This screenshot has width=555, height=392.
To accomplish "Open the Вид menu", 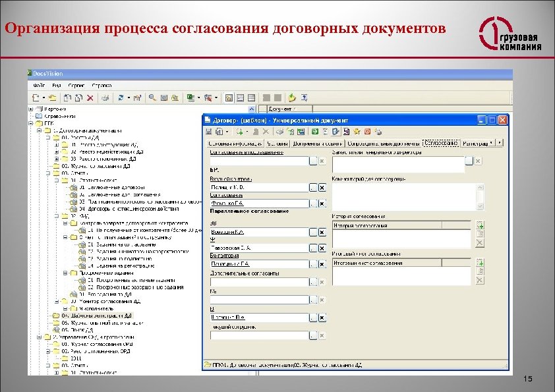I will [57, 85].
